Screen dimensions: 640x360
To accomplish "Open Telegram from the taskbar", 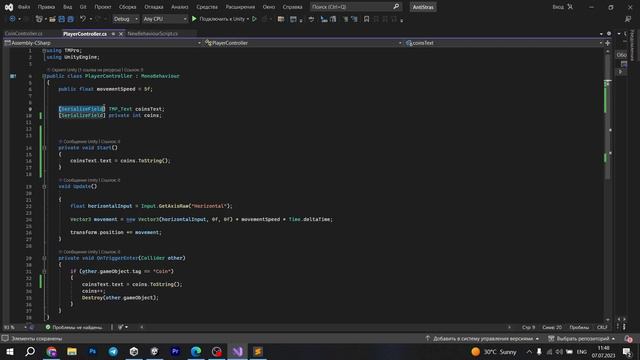I will pos(113,351).
